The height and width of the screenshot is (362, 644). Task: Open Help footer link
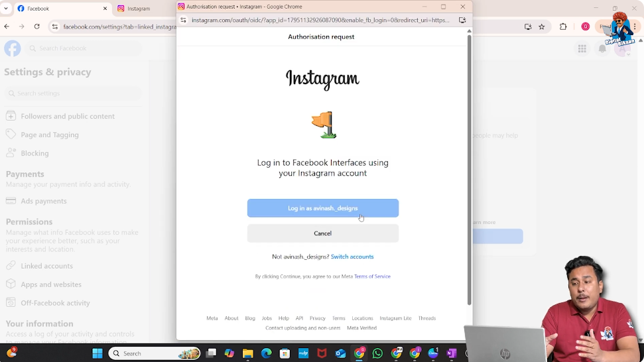pos(284,318)
